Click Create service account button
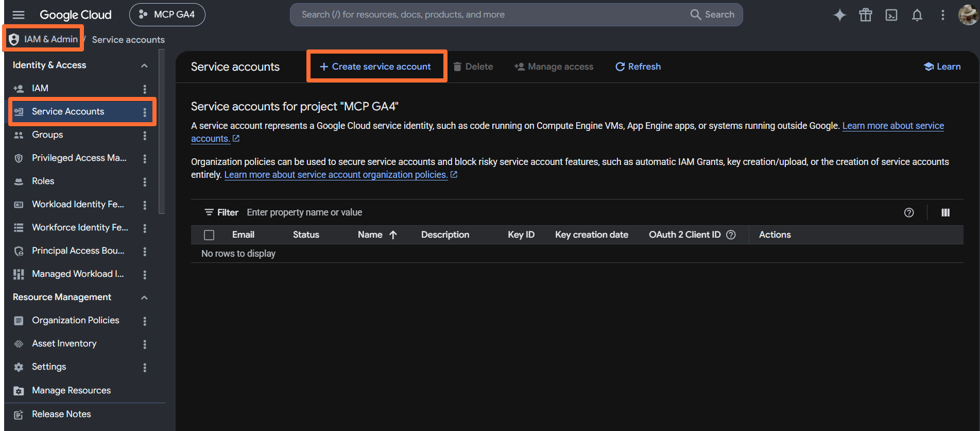Screen dimensions: 980x431 coord(376,67)
